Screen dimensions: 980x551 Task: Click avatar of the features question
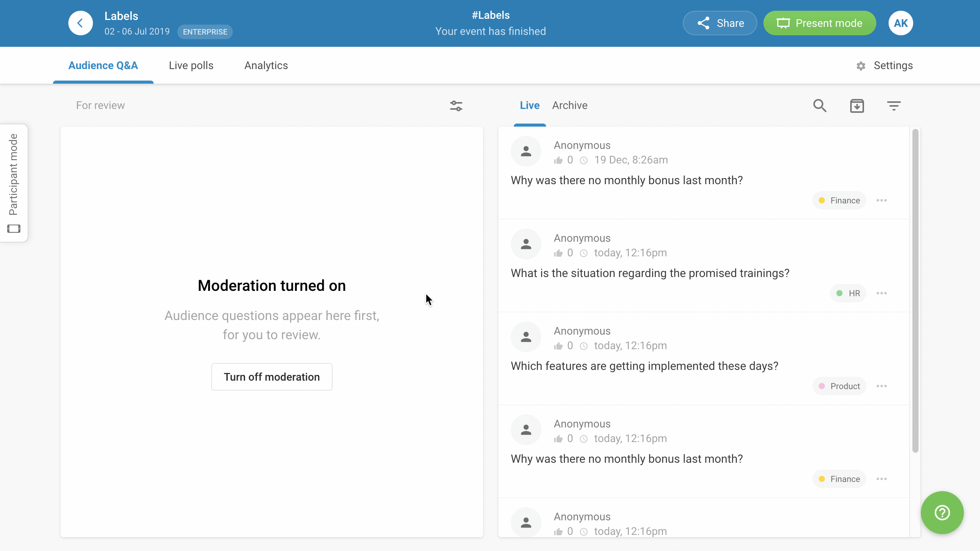[x=526, y=337]
